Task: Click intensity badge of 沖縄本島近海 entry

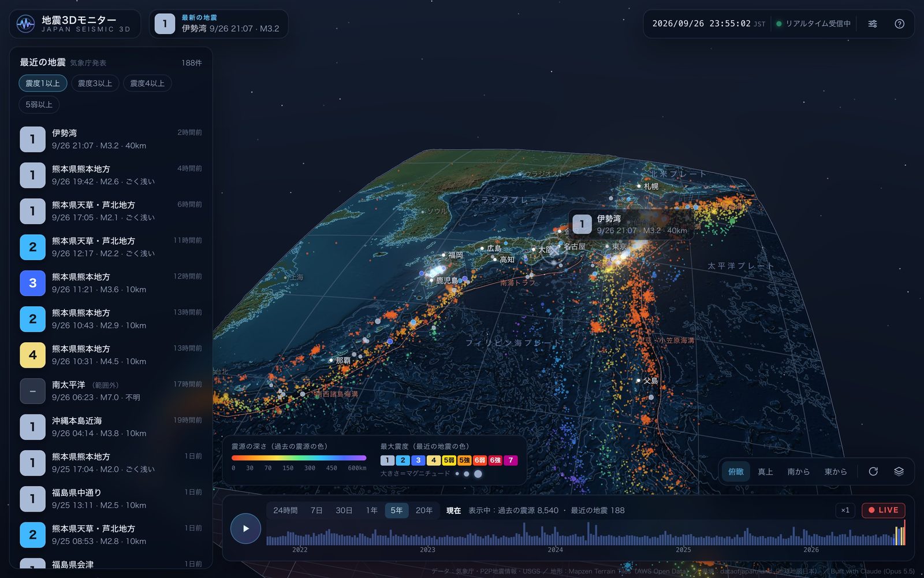Action: click(33, 427)
